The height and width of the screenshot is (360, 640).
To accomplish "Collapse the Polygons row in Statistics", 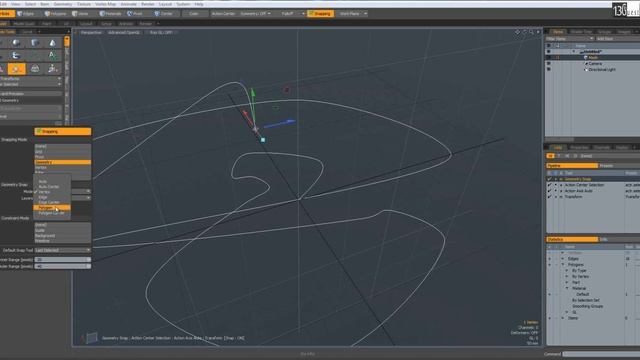I will [x=562, y=264].
